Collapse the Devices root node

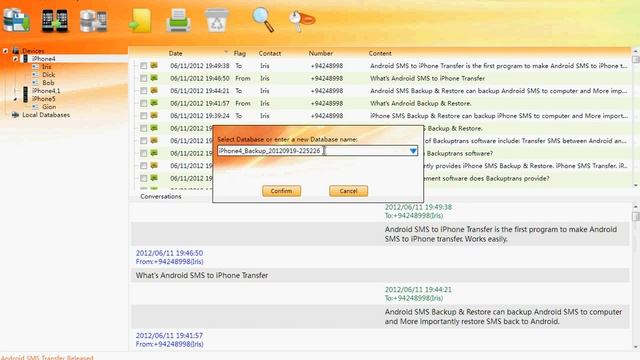5,51
